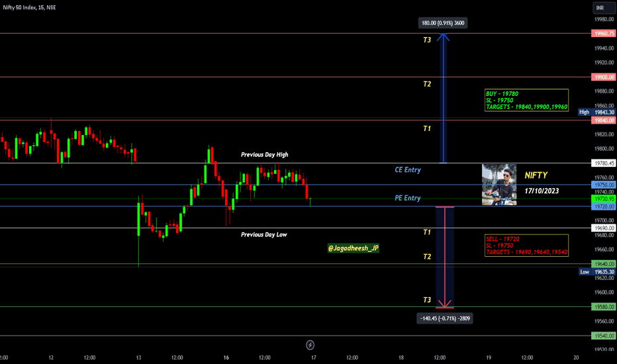Select the -140.45 (-0.71%) -2809 measurement label
The width and height of the screenshot is (617, 364).
coord(445,318)
